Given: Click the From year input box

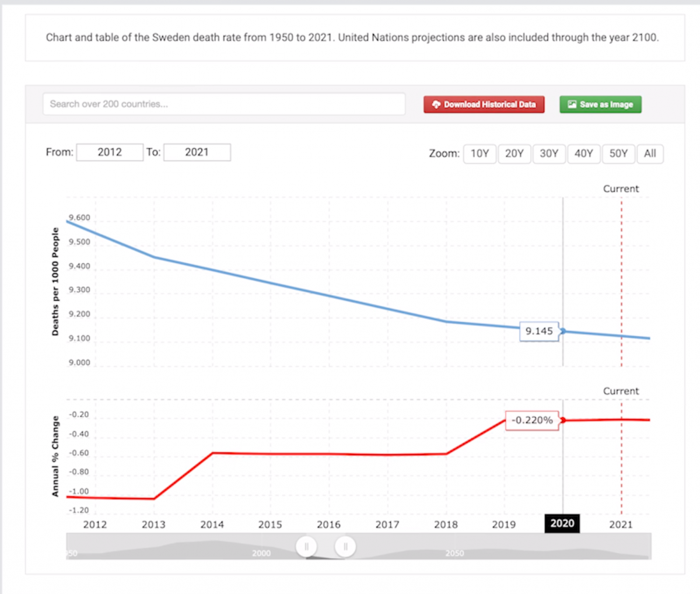Looking at the screenshot, I should tap(110, 152).
